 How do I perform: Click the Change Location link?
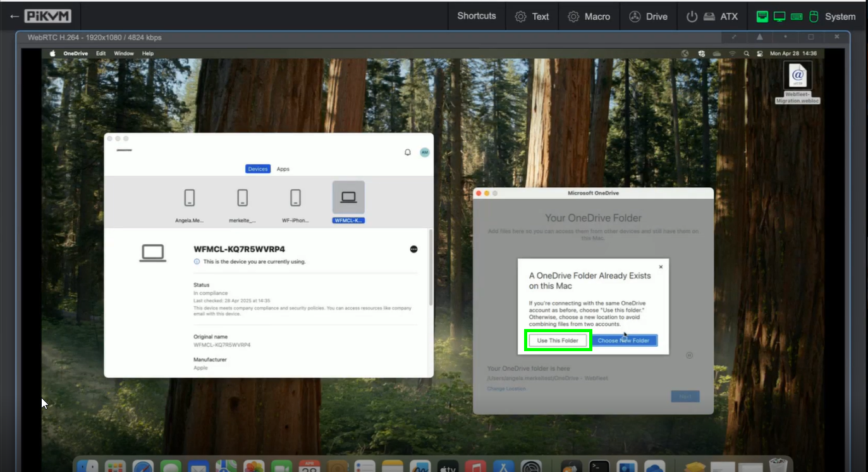506,388
